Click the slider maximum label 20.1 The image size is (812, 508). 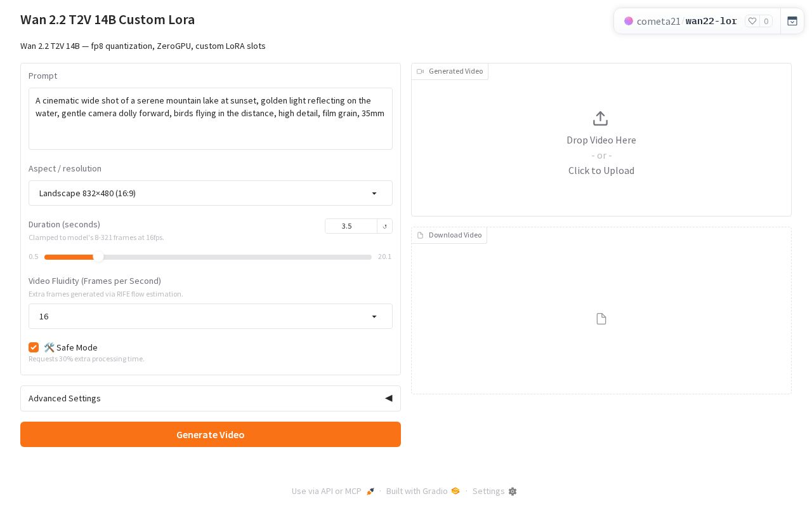384,257
